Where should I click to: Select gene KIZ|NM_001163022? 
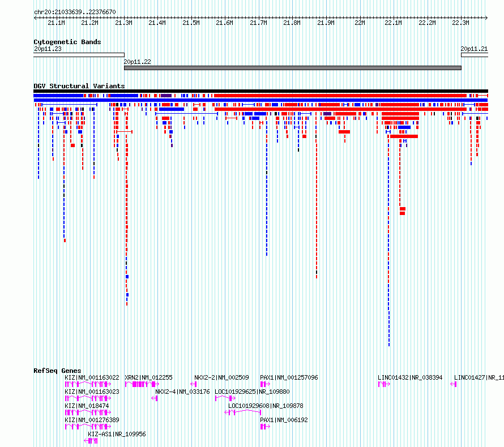pos(92,377)
